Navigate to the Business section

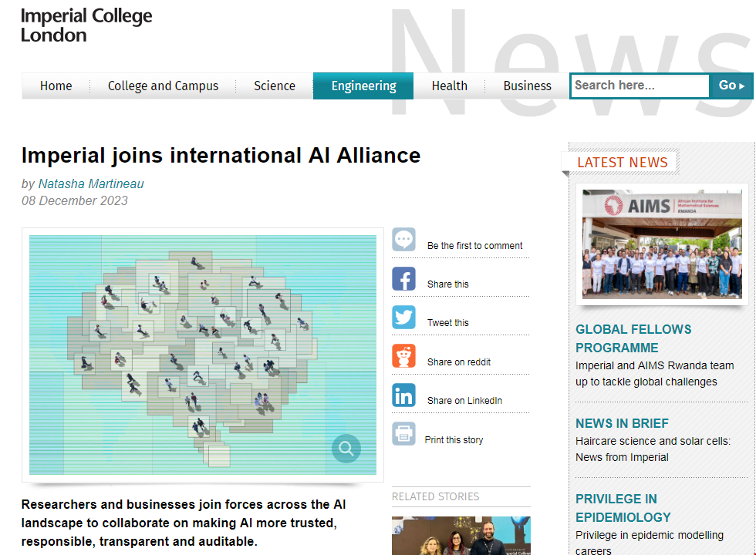click(528, 86)
